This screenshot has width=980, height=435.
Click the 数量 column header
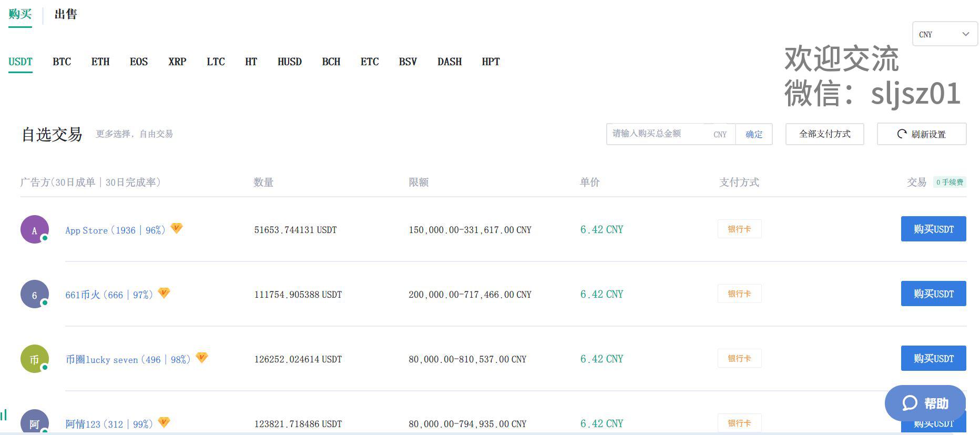click(263, 182)
